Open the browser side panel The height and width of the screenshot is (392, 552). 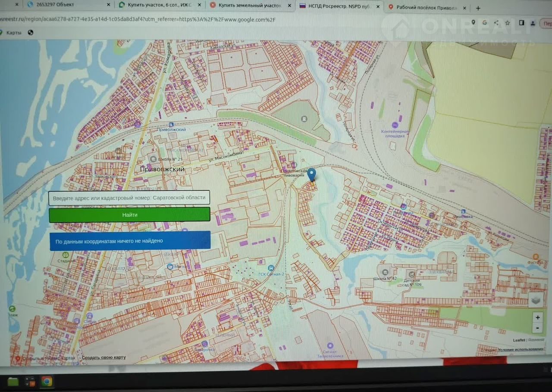tap(521, 23)
